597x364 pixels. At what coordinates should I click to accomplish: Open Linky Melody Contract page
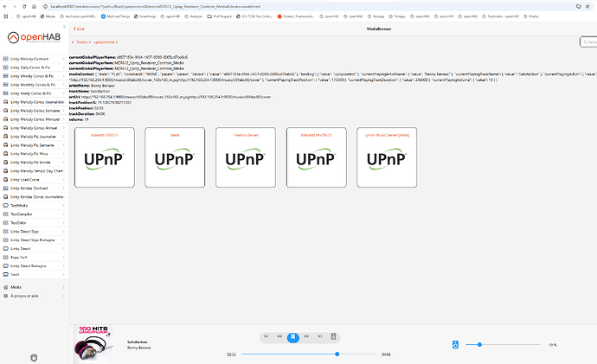[x=35, y=59]
